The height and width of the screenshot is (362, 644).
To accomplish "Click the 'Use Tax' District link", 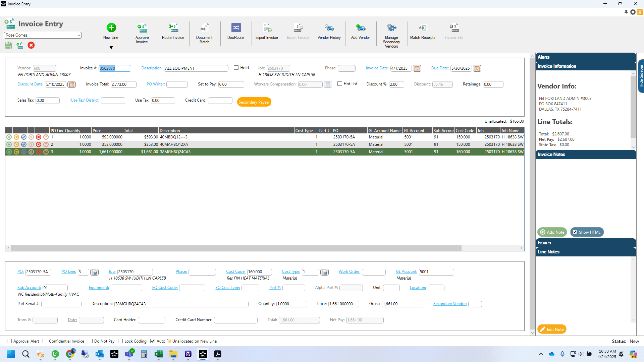I will coord(85,100).
